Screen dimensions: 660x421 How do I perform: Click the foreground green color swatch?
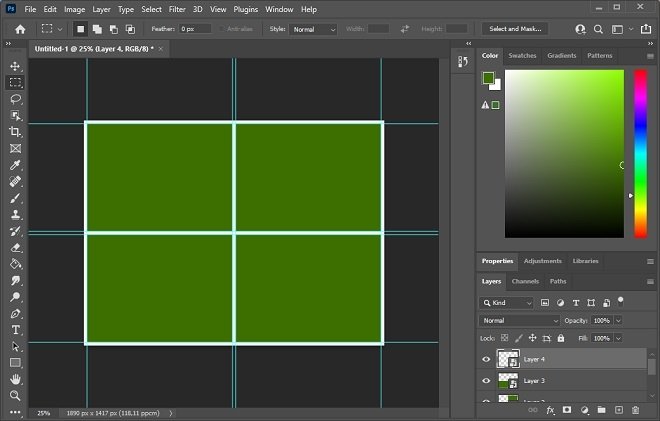[488, 78]
